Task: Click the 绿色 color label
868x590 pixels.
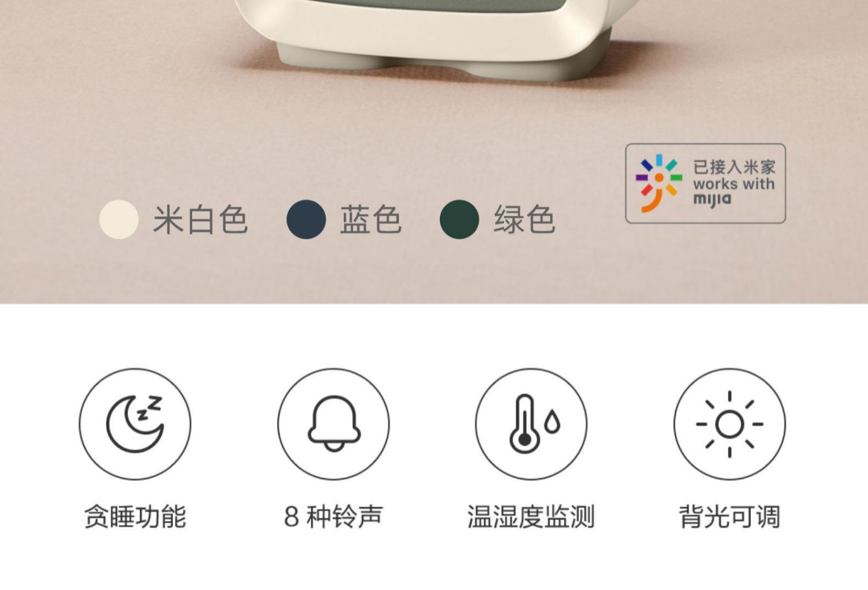Action: (524, 220)
